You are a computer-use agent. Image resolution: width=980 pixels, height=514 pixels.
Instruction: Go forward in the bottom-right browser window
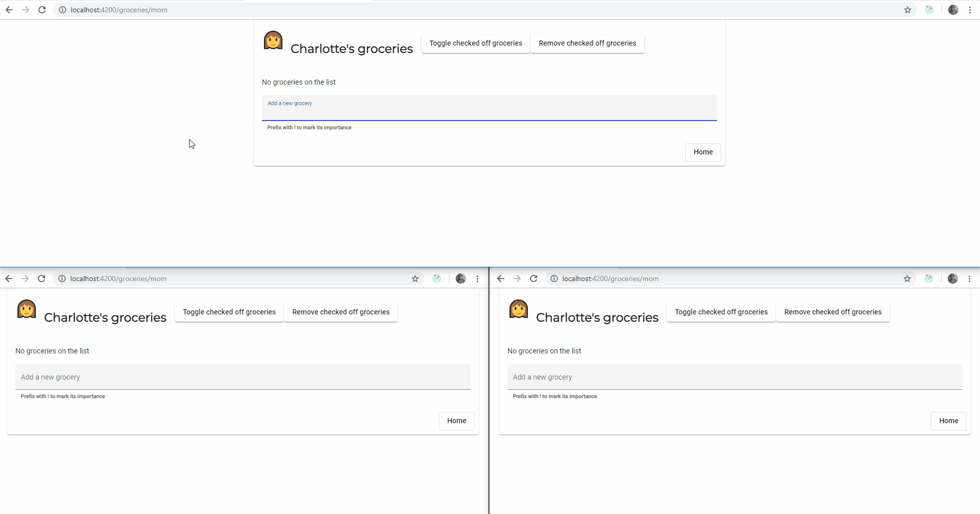pyautogui.click(x=517, y=279)
